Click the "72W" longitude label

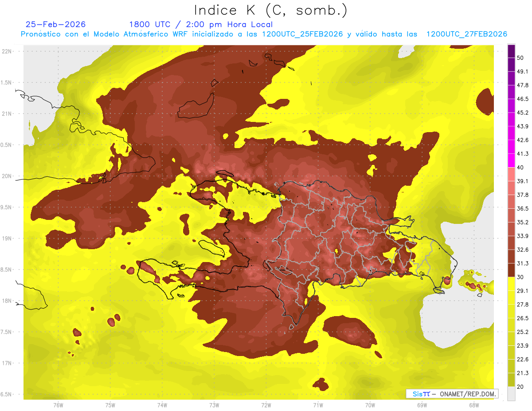click(x=266, y=405)
